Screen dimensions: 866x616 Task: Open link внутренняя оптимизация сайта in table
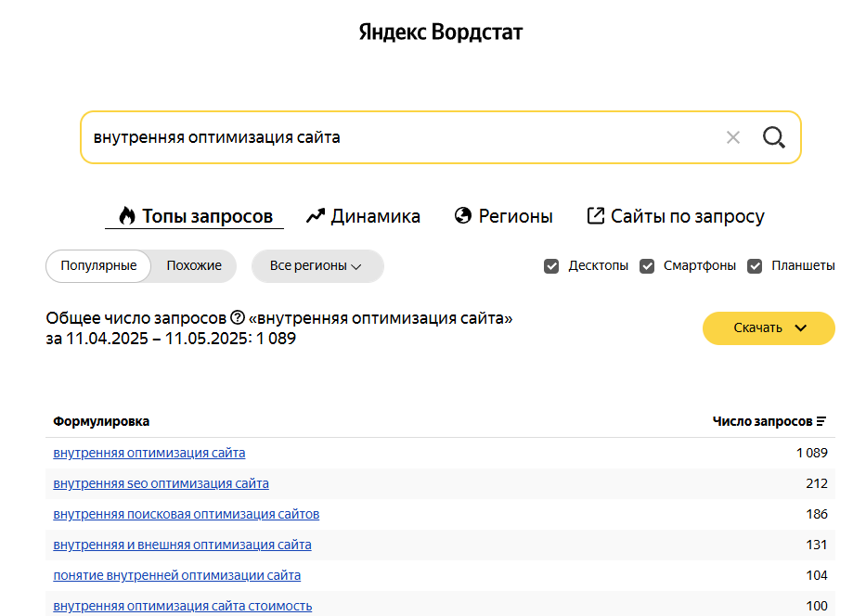coord(149,453)
